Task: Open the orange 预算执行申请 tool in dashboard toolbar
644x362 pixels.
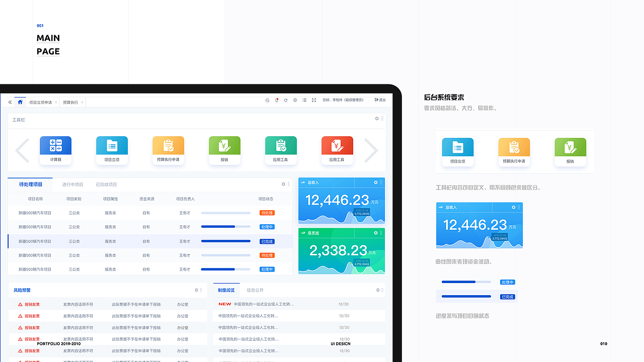Action: tap(168, 150)
